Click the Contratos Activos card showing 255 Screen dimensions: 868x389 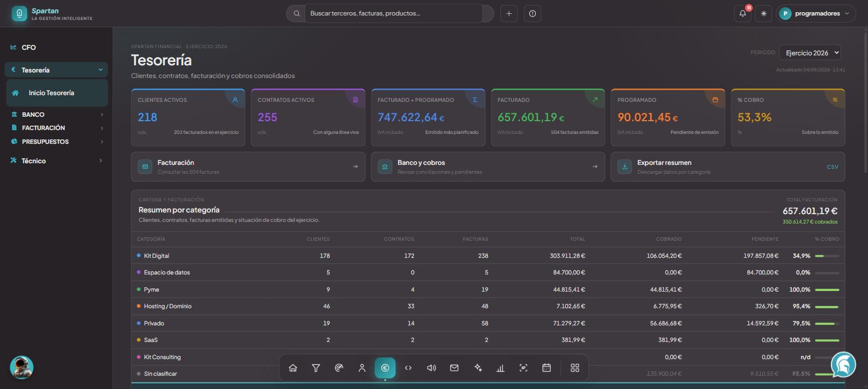[308, 117]
